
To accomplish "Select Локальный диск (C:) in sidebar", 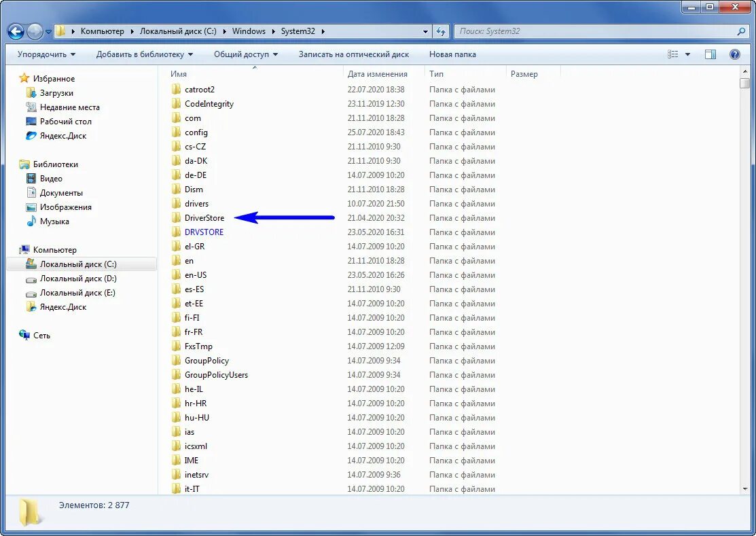I will pyautogui.click(x=82, y=264).
